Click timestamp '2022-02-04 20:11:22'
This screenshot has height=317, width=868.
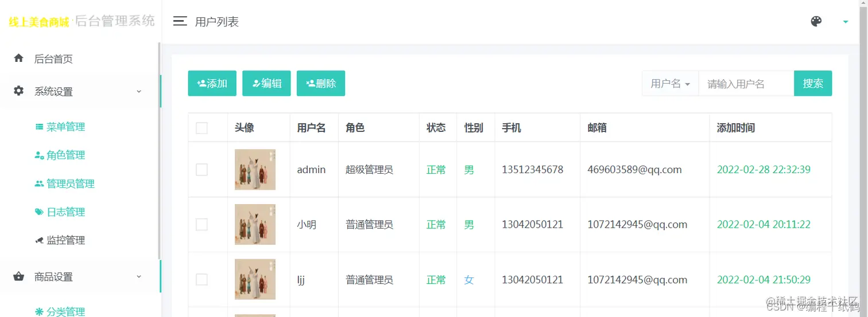click(x=764, y=225)
